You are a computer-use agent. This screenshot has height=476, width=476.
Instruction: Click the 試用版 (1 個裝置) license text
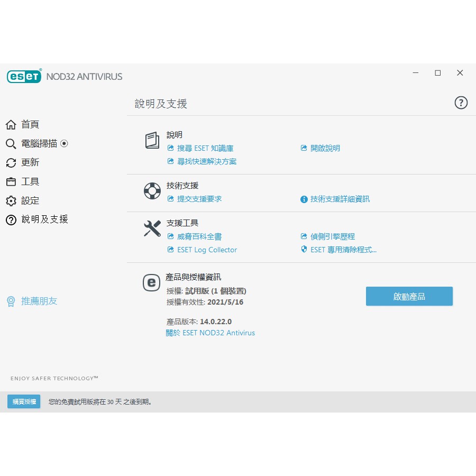coord(216,291)
